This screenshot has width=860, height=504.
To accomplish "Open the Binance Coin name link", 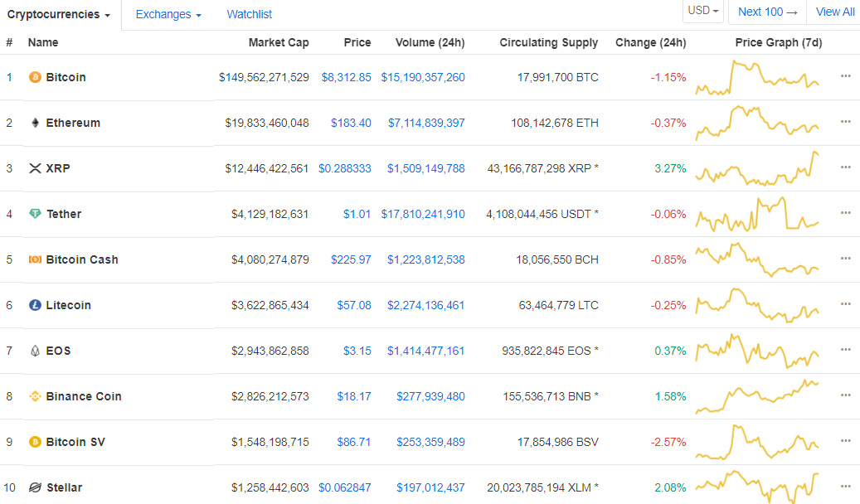I will pyautogui.click(x=84, y=396).
